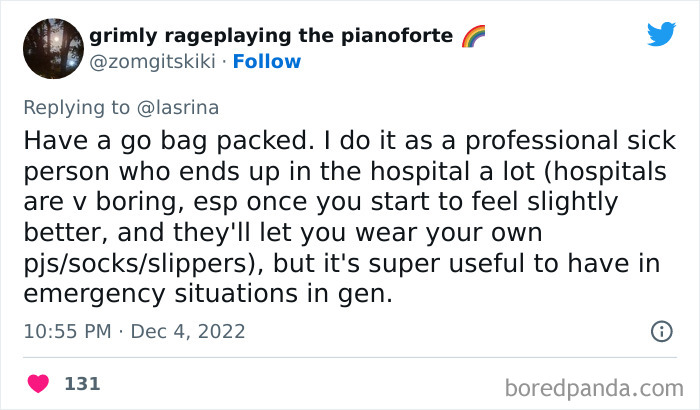Open the tweet info circle icon
700x410 pixels.
pyautogui.click(x=662, y=331)
